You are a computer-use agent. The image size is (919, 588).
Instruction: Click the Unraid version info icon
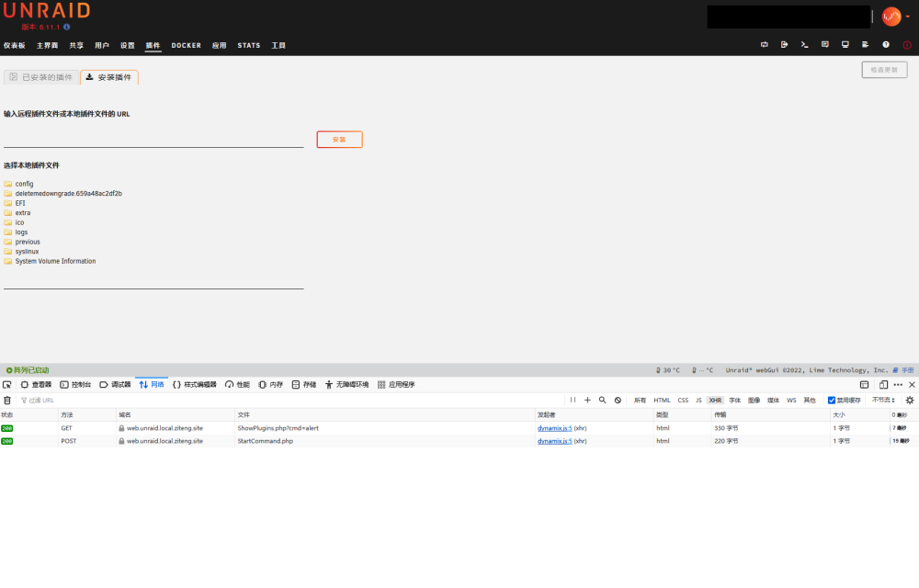click(67, 27)
